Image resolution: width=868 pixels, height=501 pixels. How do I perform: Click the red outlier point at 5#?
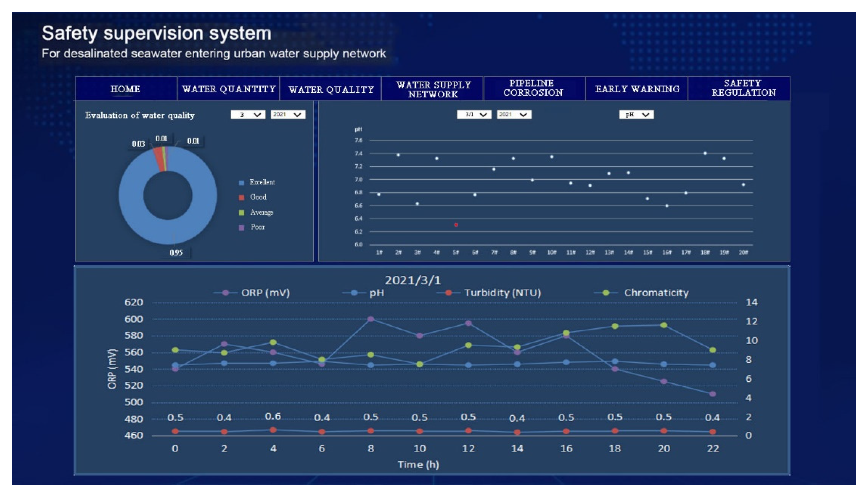(x=456, y=225)
